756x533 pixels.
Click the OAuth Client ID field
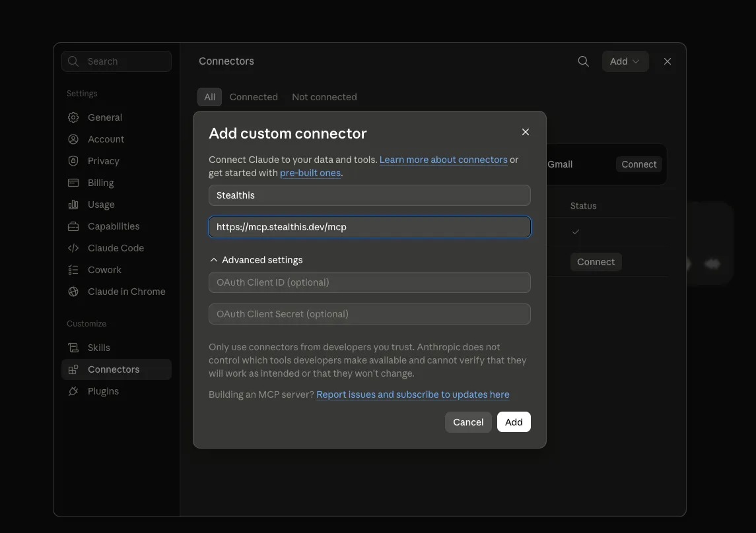(x=369, y=282)
